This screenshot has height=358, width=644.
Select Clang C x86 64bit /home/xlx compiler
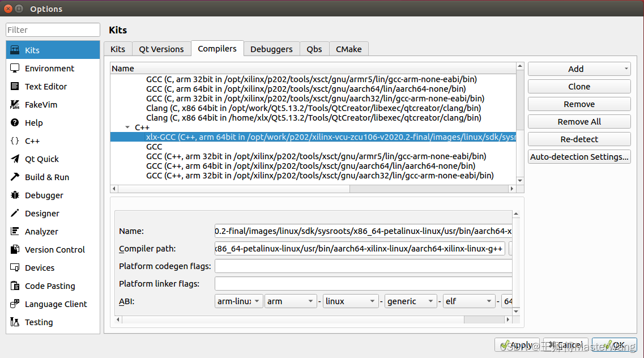(x=313, y=118)
